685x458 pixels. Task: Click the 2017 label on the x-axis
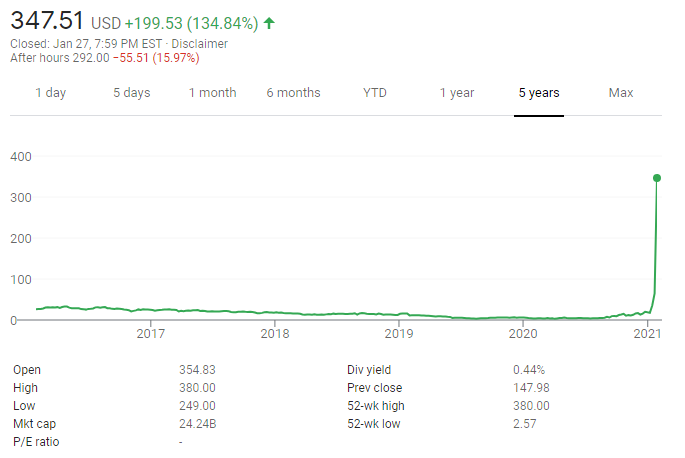(x=151, y=334)
